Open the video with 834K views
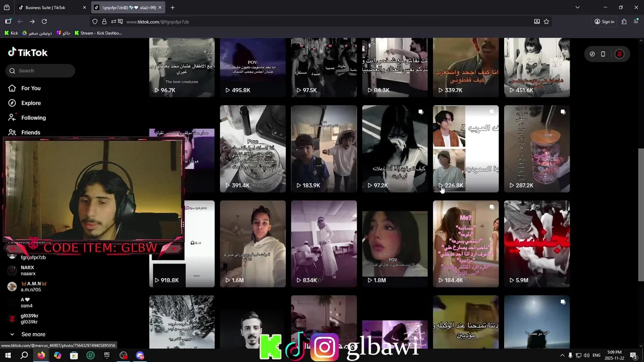 coord(324,244)
